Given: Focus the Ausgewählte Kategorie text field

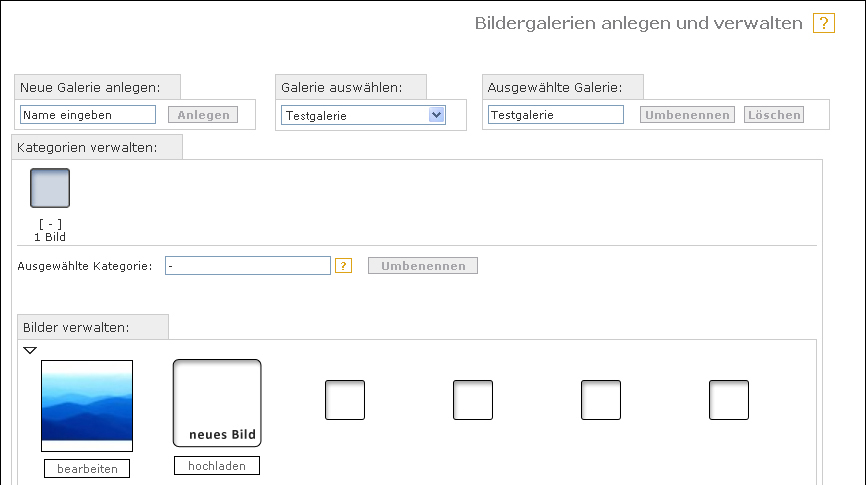Looking at the screenshot, I should [x=248, y=266].
